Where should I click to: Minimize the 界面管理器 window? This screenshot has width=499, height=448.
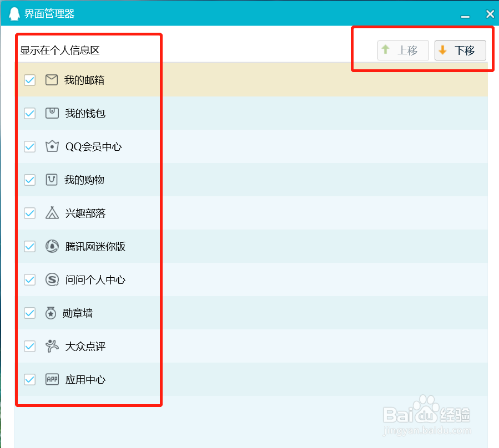465,16
